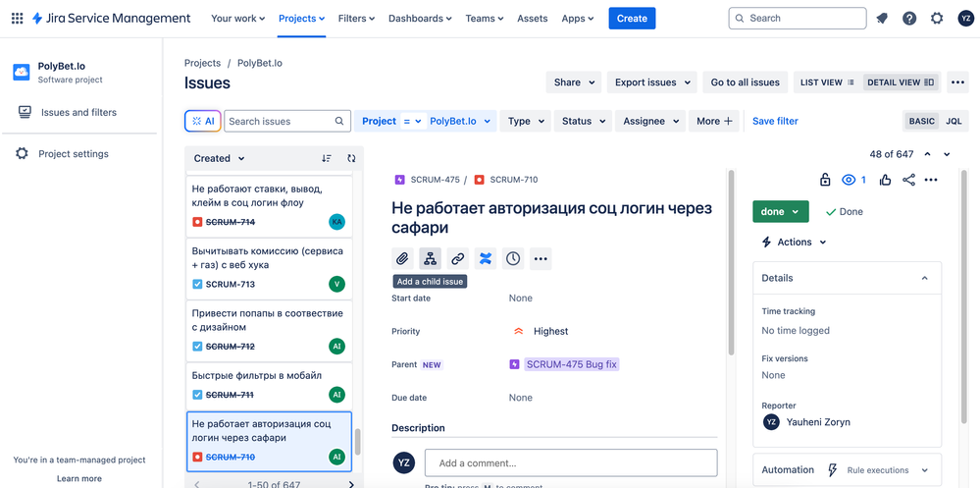
Task: Click the AI search button
Action: 203,121
